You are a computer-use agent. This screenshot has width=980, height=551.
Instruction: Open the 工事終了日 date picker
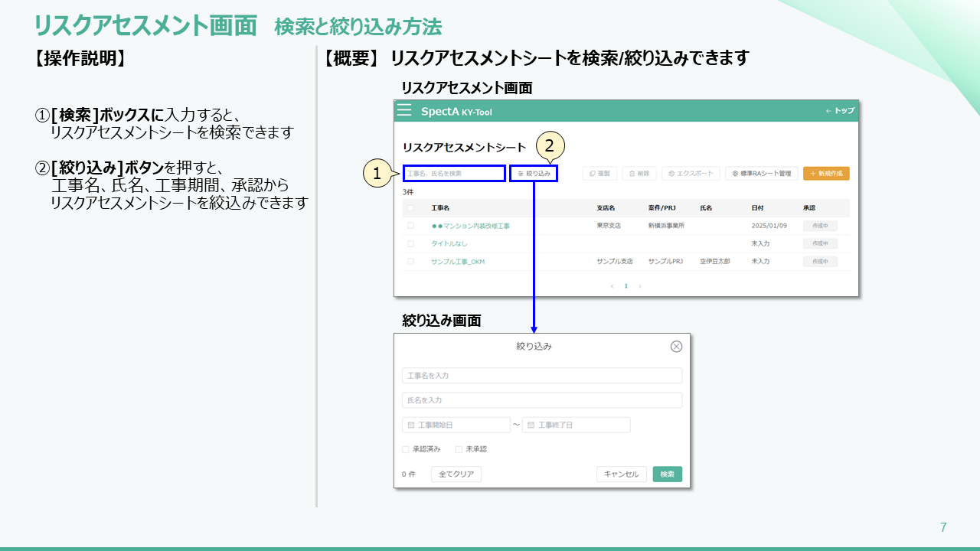(x=576, y=425)
